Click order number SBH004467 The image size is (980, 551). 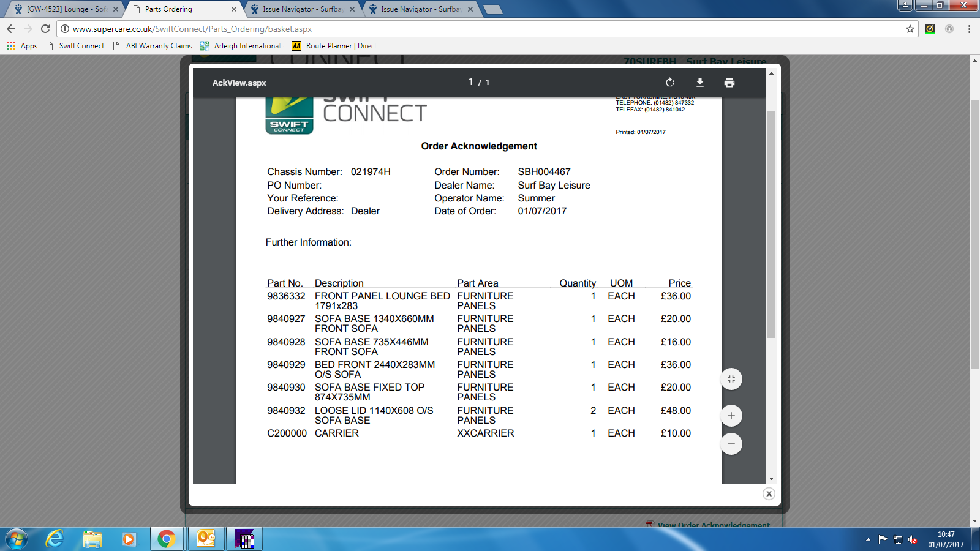click(x=544, y=172)
